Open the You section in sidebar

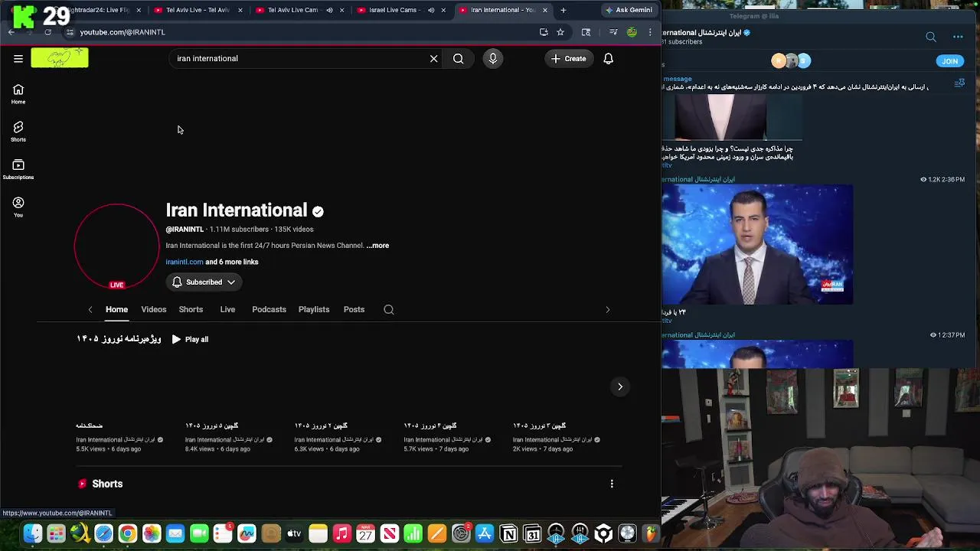click(18, 207)
